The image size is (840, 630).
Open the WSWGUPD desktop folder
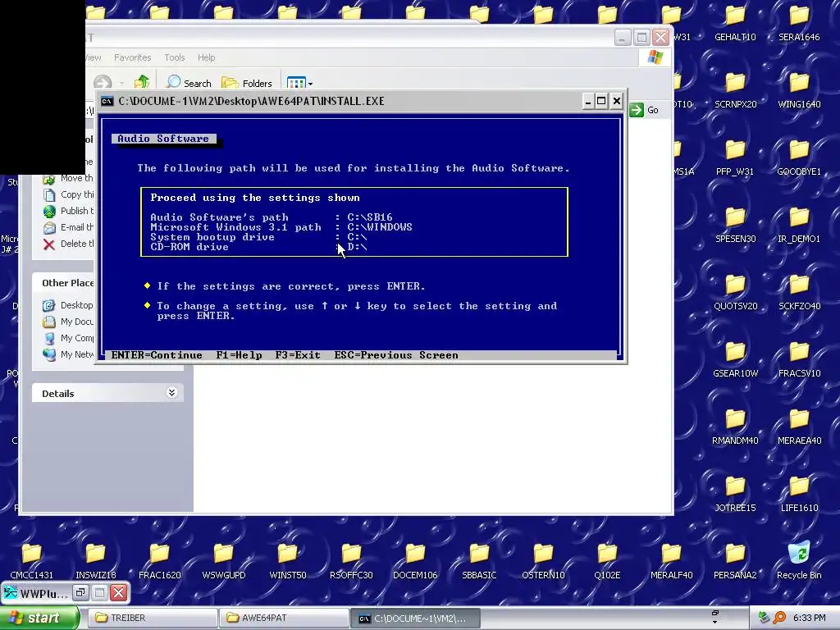coord(223,561)
